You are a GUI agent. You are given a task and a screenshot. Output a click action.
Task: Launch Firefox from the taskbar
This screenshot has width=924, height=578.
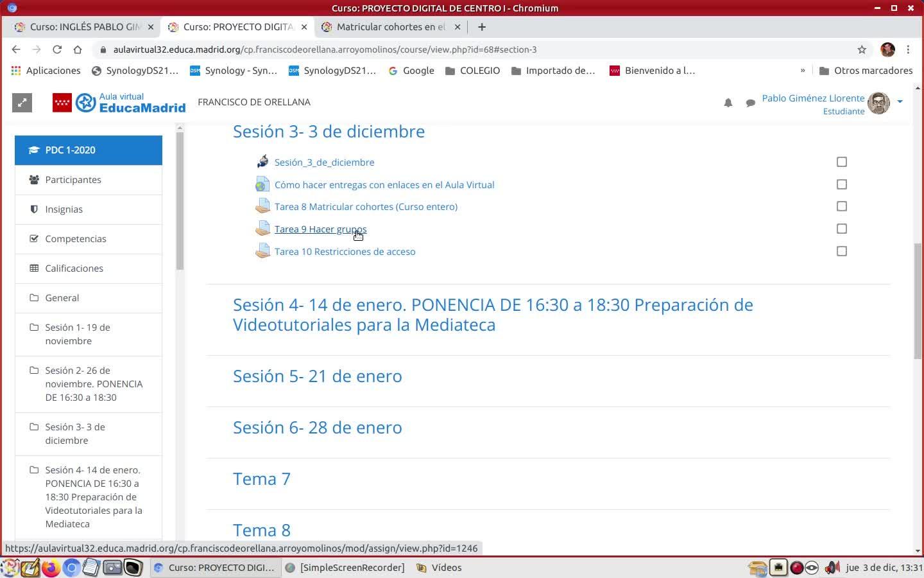coord(51,568)
